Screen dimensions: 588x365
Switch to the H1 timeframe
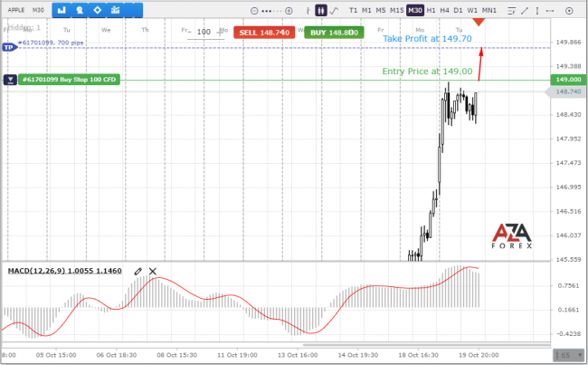431,11
